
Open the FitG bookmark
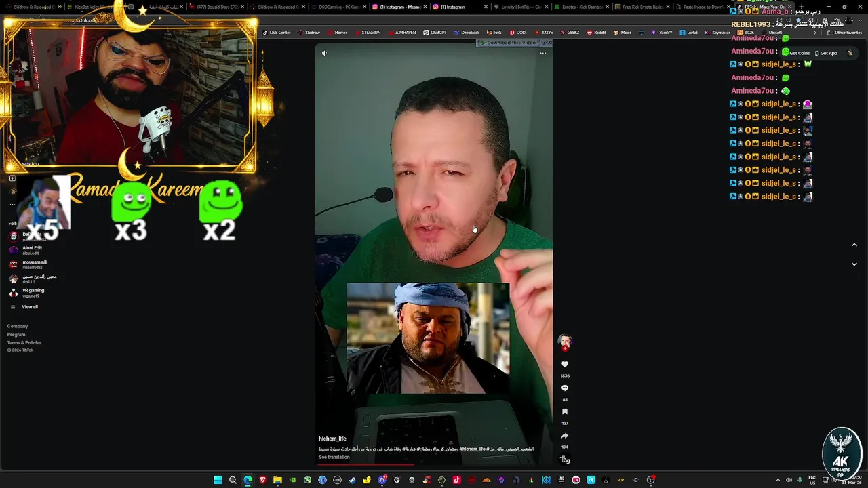click(494, 33)
